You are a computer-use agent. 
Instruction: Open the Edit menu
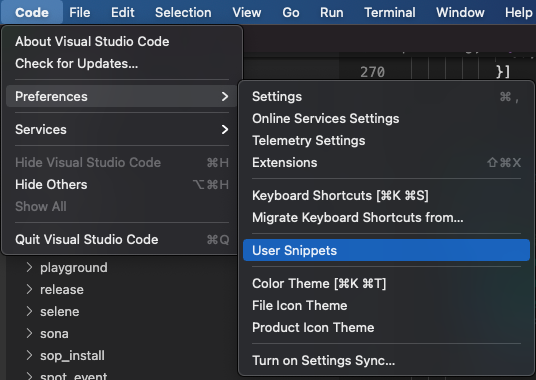click(x=122, y=12)
